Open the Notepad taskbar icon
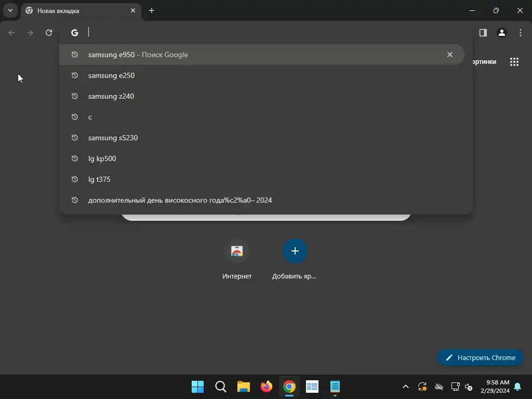Viewport: 532px width, 399px height. tap(335, 387)
